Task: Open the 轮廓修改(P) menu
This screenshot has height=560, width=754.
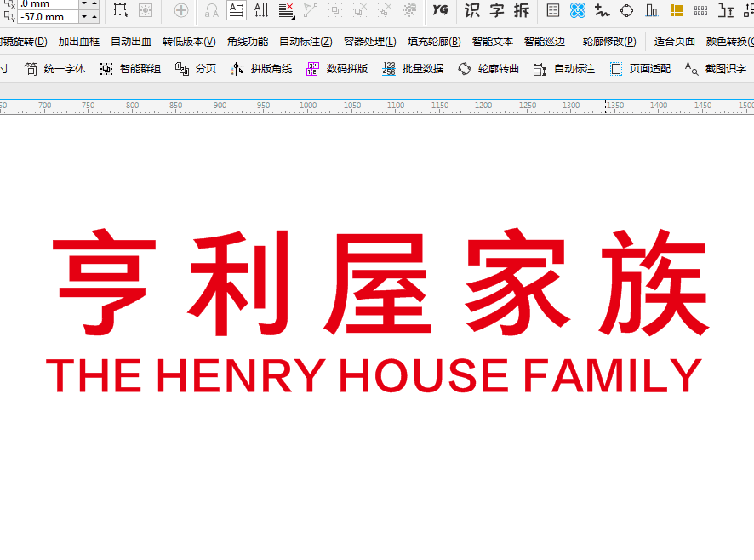Action: [609, 42]
